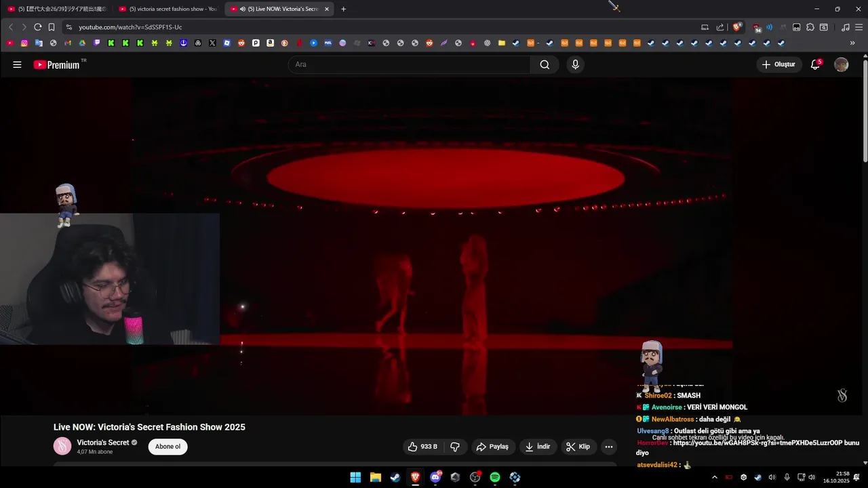Open the YouTube guide hamburger menu
Viewport: 868px width, 488px height.
[x=17, y=64]
